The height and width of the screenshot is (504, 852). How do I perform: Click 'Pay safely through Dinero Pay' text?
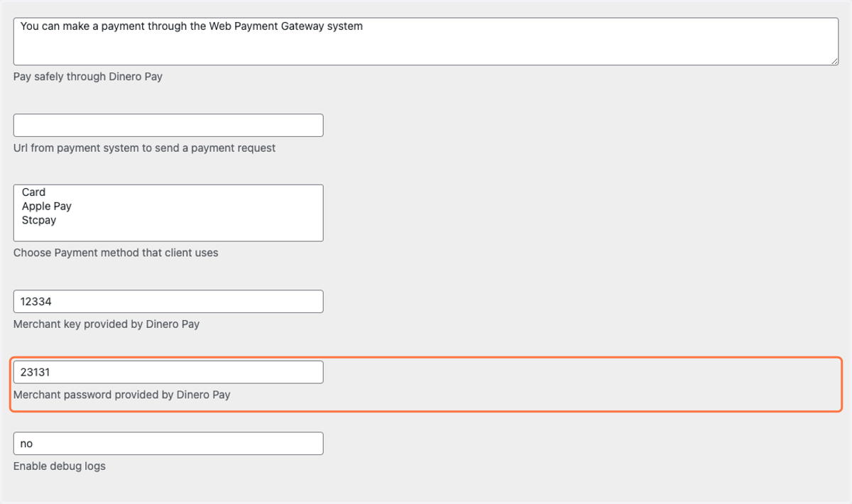88,77
